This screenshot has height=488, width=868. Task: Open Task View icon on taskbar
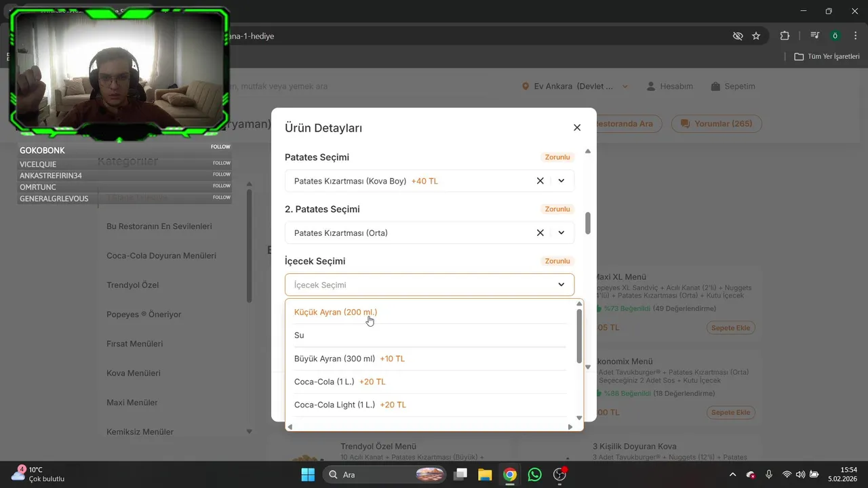tap(460, 474)
